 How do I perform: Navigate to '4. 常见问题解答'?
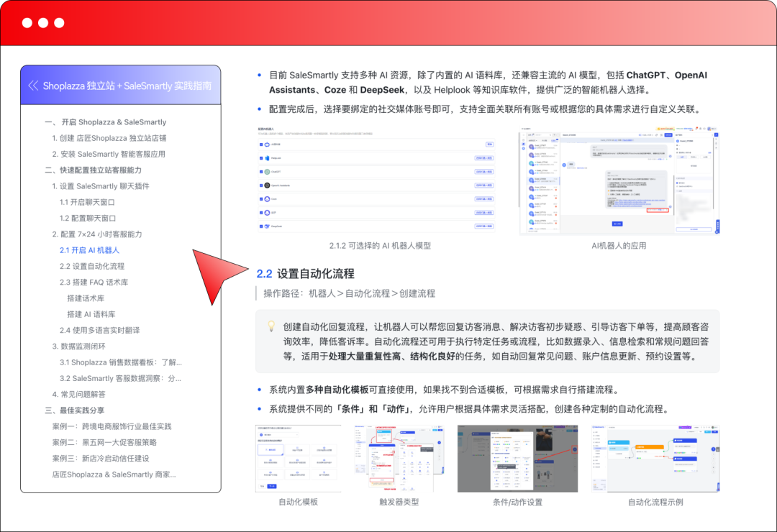[x=79, y=394]
